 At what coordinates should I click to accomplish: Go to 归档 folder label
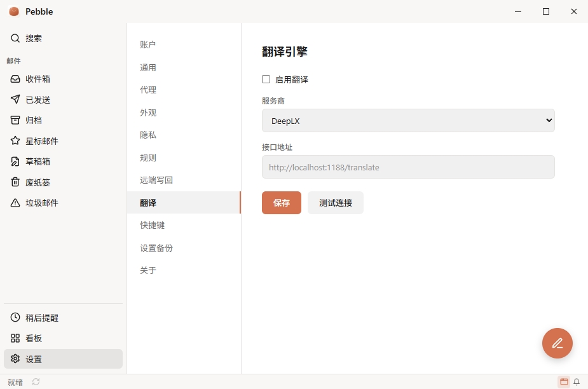tap(34, 120)
